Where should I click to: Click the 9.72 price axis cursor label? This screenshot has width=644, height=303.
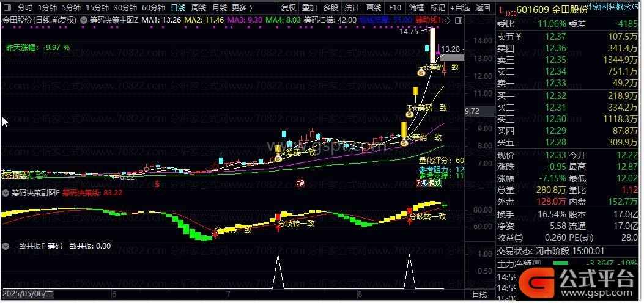pos(472,111)
